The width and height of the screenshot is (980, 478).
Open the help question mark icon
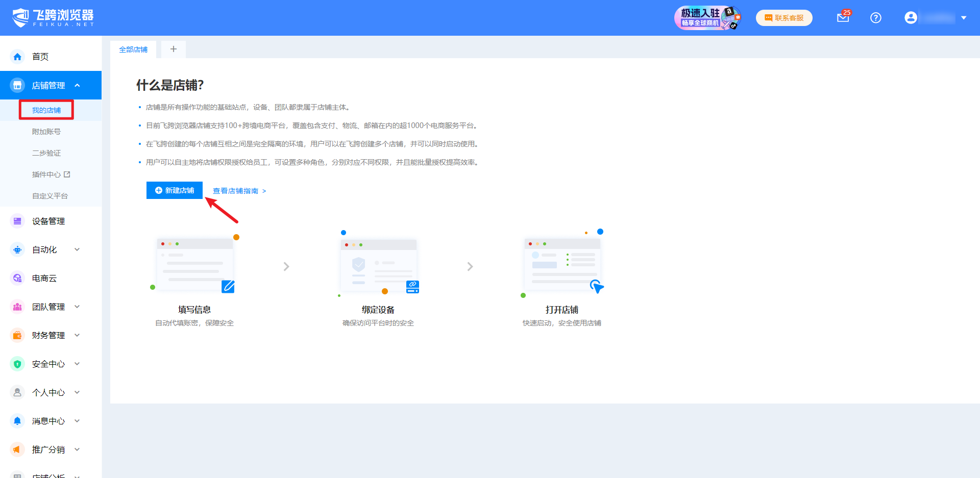pyautogui.click(x=876, y=18)
